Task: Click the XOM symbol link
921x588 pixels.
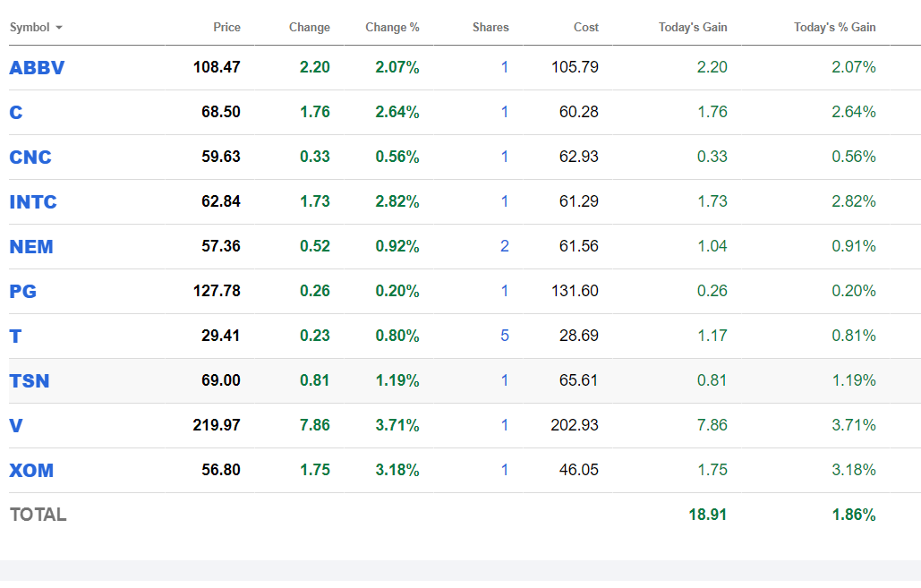Action: [x=30, y=471]
